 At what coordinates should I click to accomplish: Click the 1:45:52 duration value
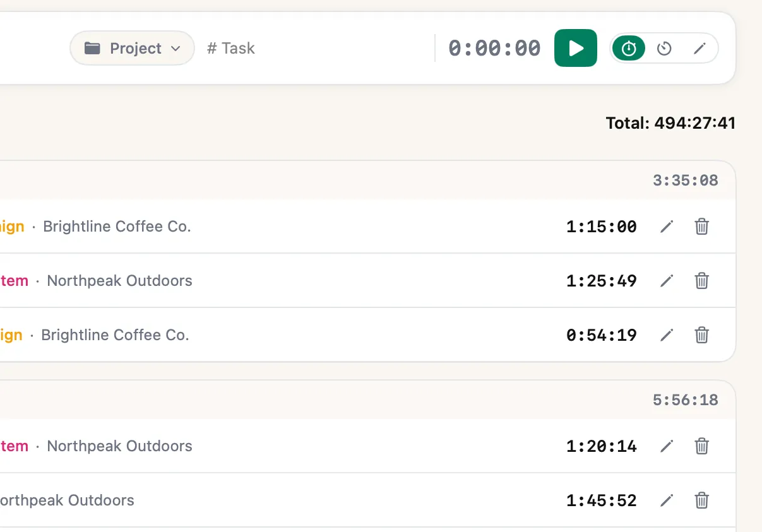coord(602,500)
